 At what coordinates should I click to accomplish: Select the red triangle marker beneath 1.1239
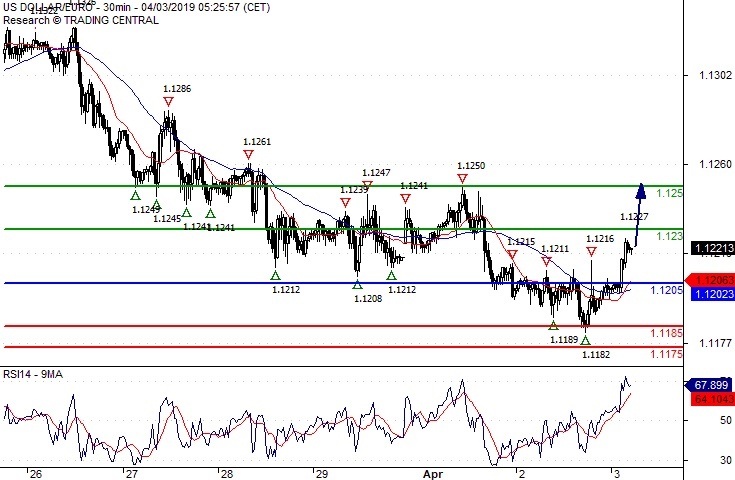345,202
